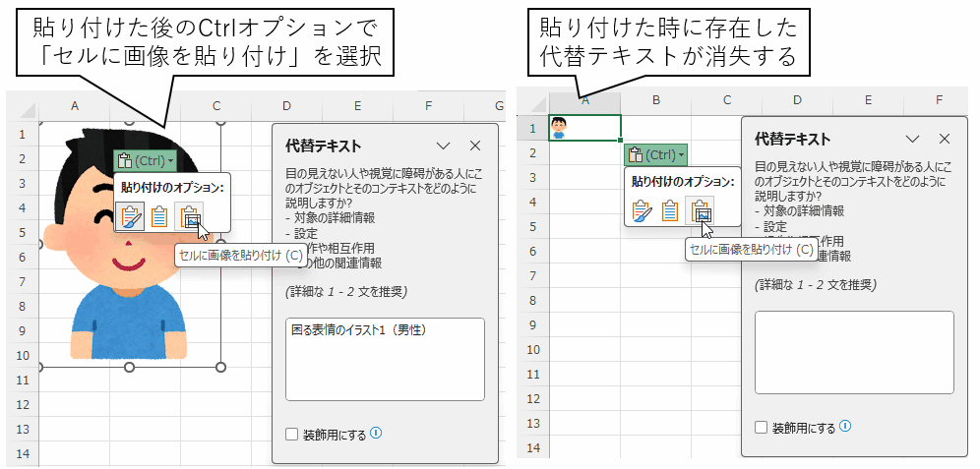This screenshot has width=980, height=469.
Task: Select row 1 header in left sheet
Action: tap(23, 135)
